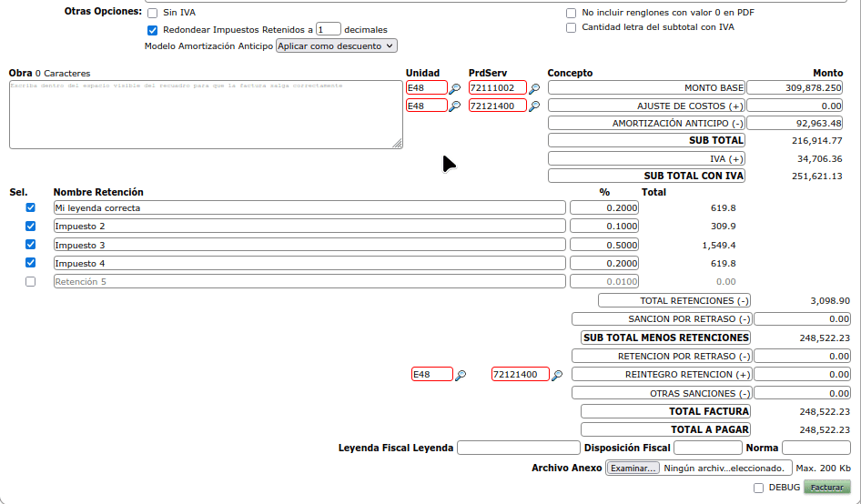Viewport: 861px width, 504px height.
Task: Click the MONTO BASE concept field
Action: [x=646, y=88]
